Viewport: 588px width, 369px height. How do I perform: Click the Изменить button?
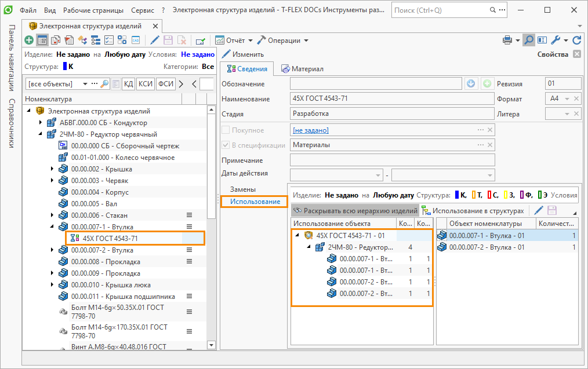tap(242, 54)
